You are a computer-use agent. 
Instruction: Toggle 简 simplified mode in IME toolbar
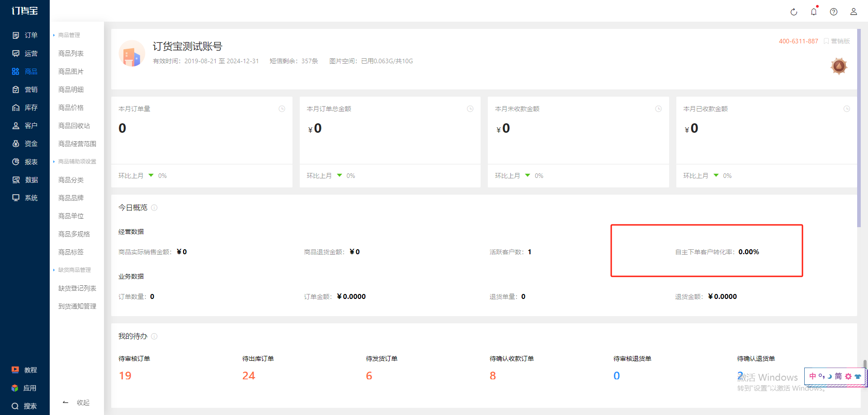point(838,376)
